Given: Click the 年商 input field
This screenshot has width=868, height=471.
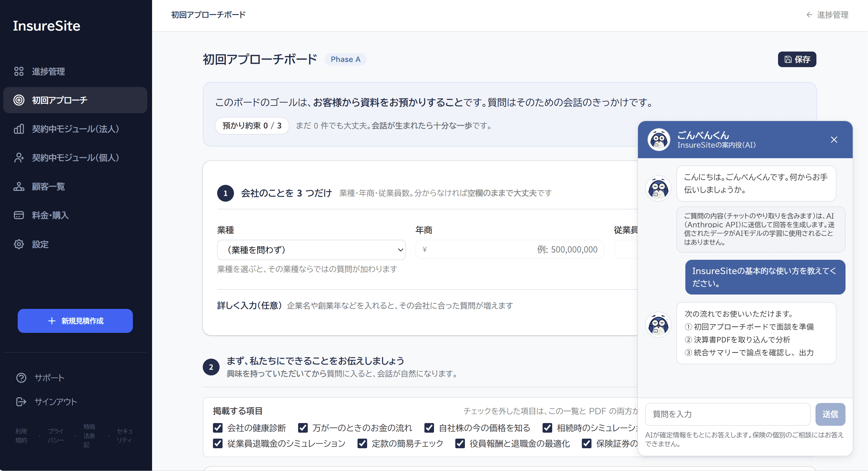Looking at the screenshot, I should tap(510, 250).
